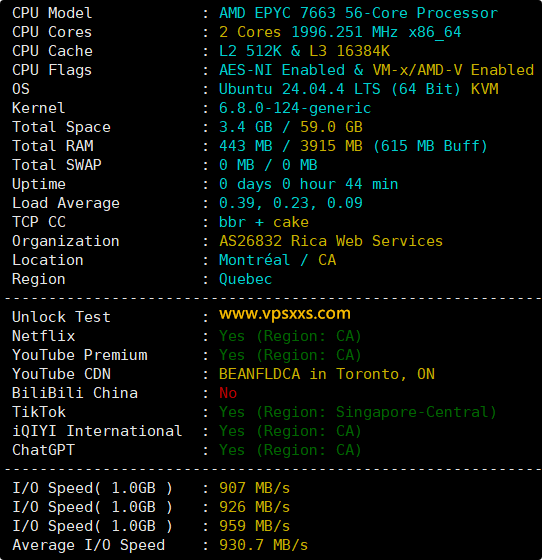Select TikTok result 'Yes (Region: Singapore-Central)'
Screen dimensions: 542x560
[x=358, y=412]
